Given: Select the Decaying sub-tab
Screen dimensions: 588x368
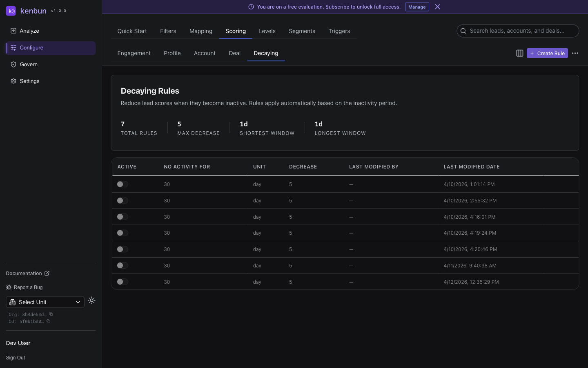Looking at the screenshot, I should pos(266,53).
